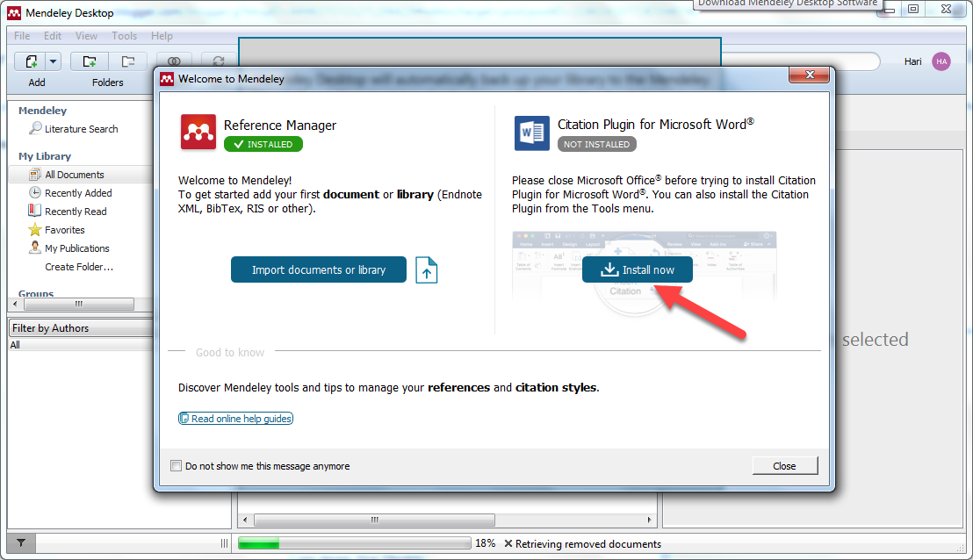Click Import documents or library button

tap(319, 270)
